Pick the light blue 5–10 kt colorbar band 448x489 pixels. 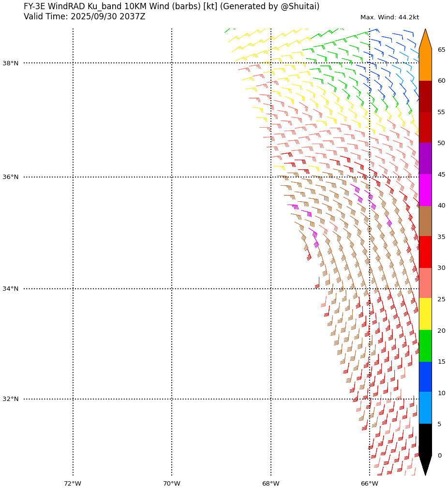(x=425, y=408)
